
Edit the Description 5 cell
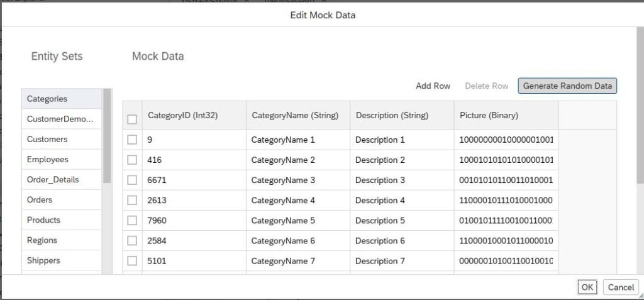(402, 220)
